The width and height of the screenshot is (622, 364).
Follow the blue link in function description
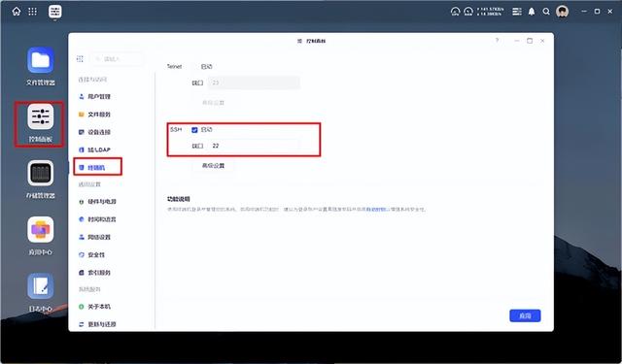(377, 209)
